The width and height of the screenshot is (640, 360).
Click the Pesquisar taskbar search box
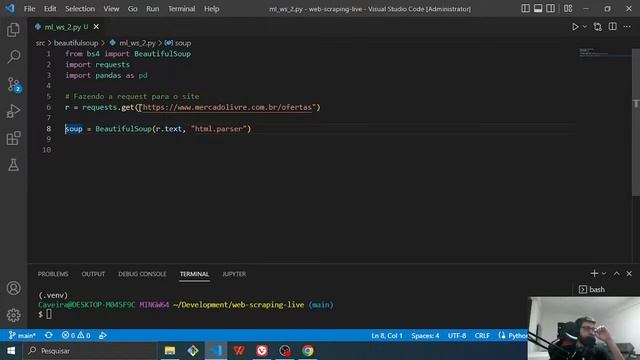90,351
